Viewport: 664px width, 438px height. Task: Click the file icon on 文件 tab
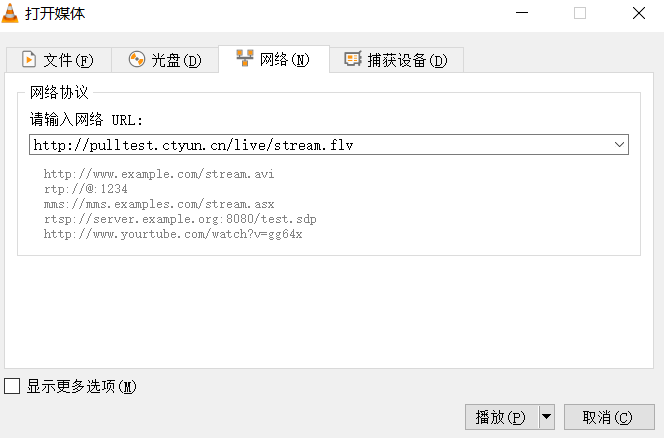(29, 60)
